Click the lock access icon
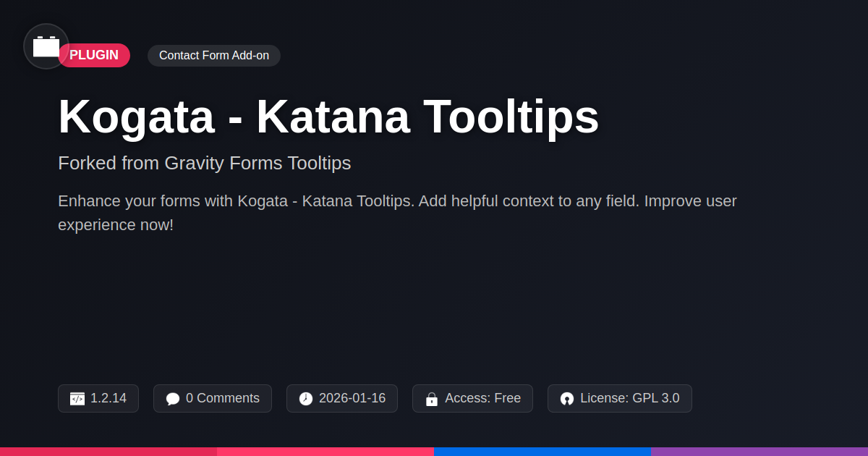Image resolution: width=868 pixels, height=456 pixels. point(432,399)
